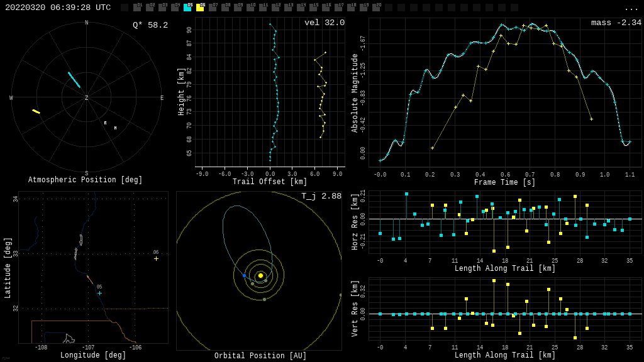Select the Absolute Magnitude axis title
The width and height of the screenshot is (644, 362).
[x=355, y=93]
